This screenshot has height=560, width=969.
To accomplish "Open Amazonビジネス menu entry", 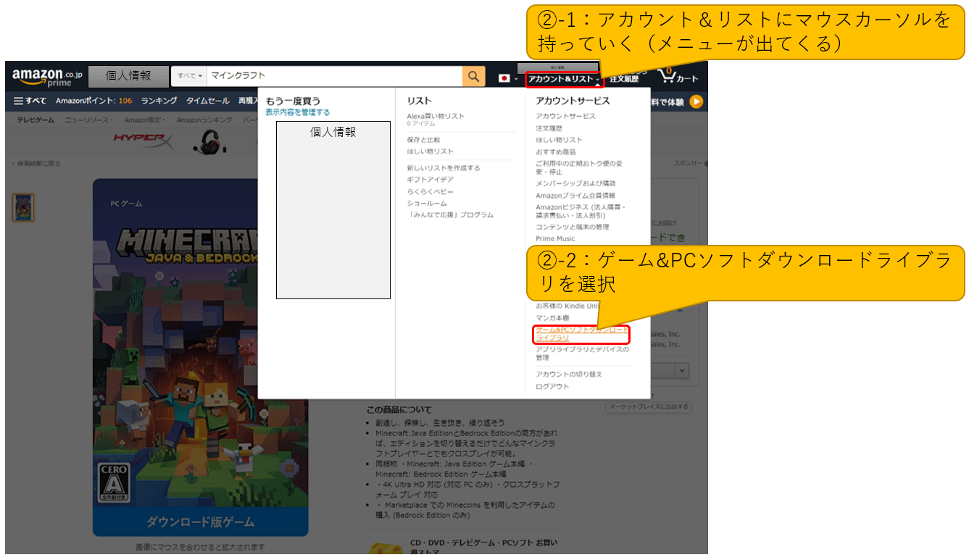I will 581,212.
